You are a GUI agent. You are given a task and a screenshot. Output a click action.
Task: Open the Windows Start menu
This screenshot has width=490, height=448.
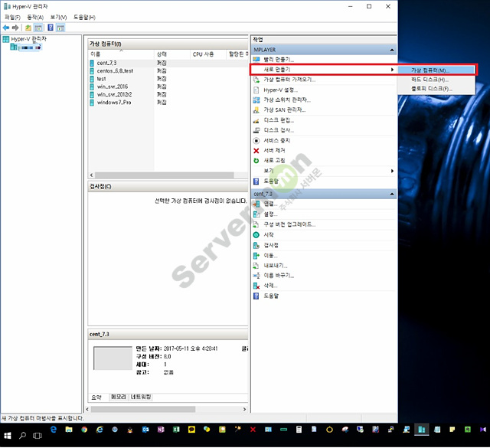[x=8, y=436]
